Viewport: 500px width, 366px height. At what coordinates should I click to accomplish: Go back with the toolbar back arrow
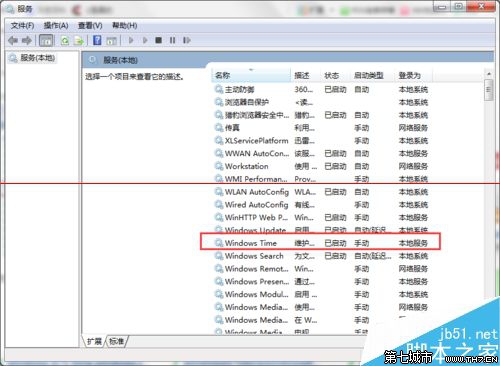click(x=13, y=40)
